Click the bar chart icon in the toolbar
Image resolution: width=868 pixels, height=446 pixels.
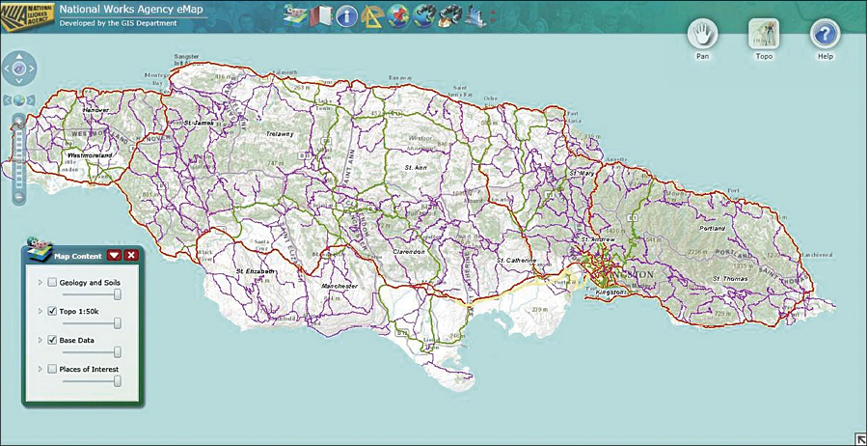[x=475, y=16]
